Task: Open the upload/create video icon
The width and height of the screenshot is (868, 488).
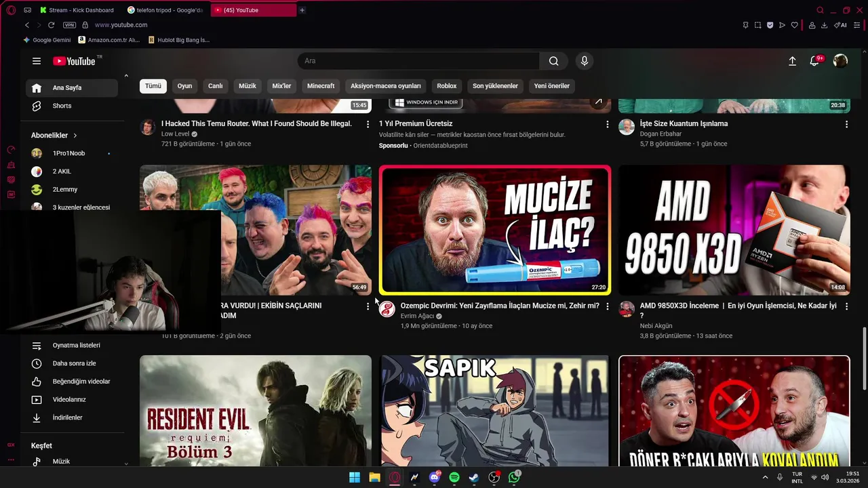Action: (x=792, y=61)
